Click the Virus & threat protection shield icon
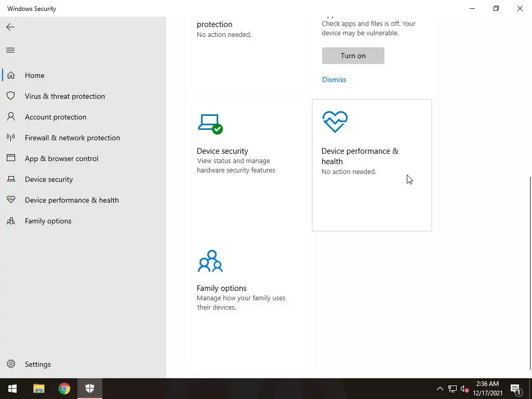This screenshot has height=399, width=532. (11, 96)
